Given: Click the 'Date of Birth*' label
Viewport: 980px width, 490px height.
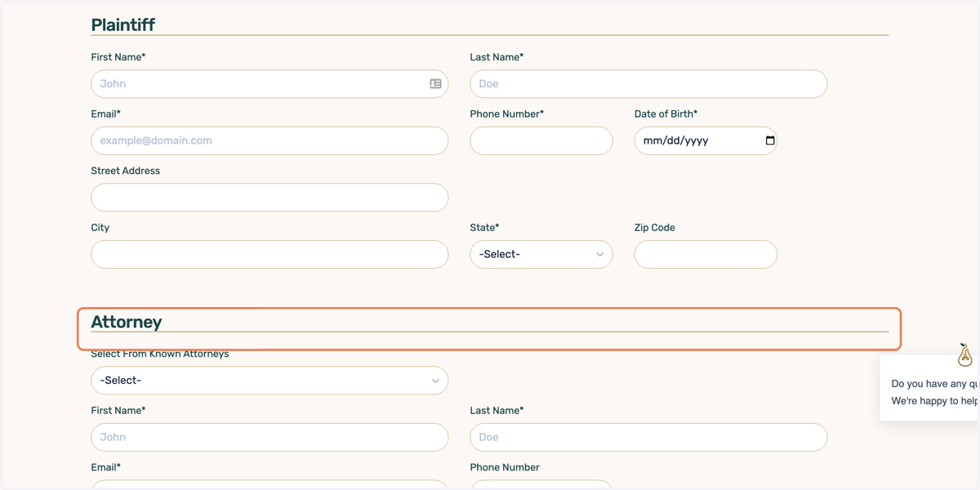Looking at the screenshot, I should pos(666,114).
